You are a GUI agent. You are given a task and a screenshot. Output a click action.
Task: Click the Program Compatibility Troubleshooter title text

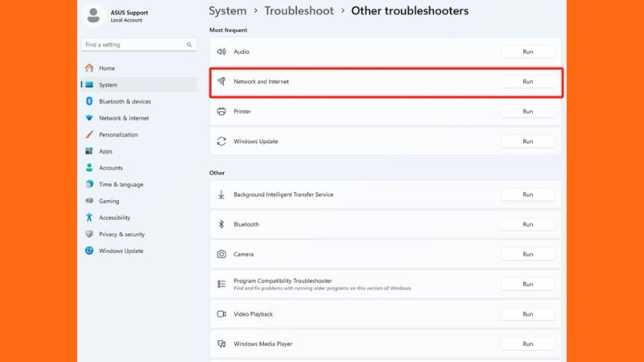[283, 281]
